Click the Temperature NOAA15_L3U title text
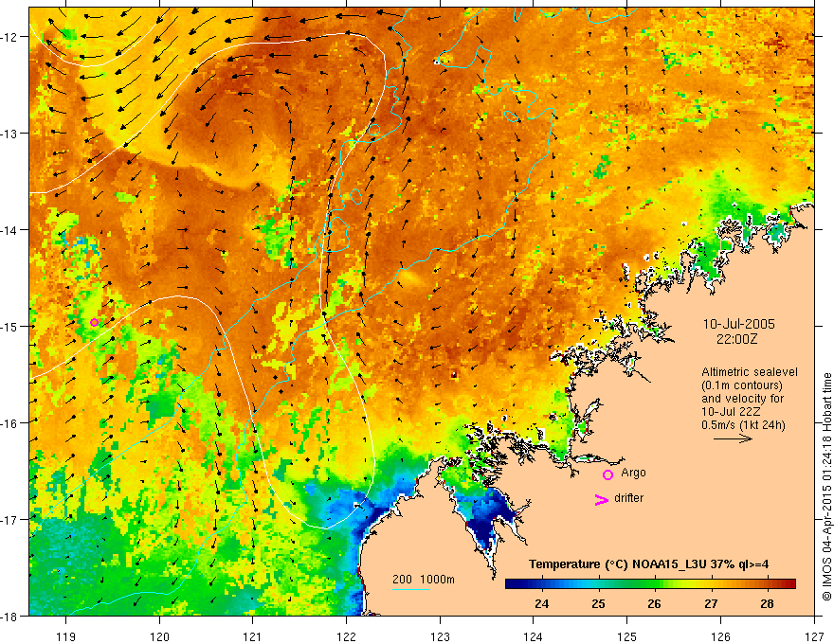Viewport: 834px width, 644px height. tap(648, 564)
